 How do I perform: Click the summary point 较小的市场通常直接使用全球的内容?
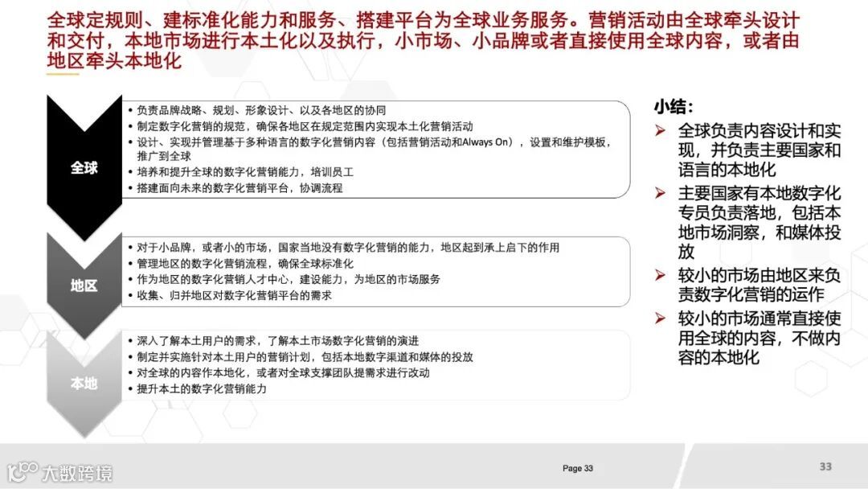click(x=759, y=338)
